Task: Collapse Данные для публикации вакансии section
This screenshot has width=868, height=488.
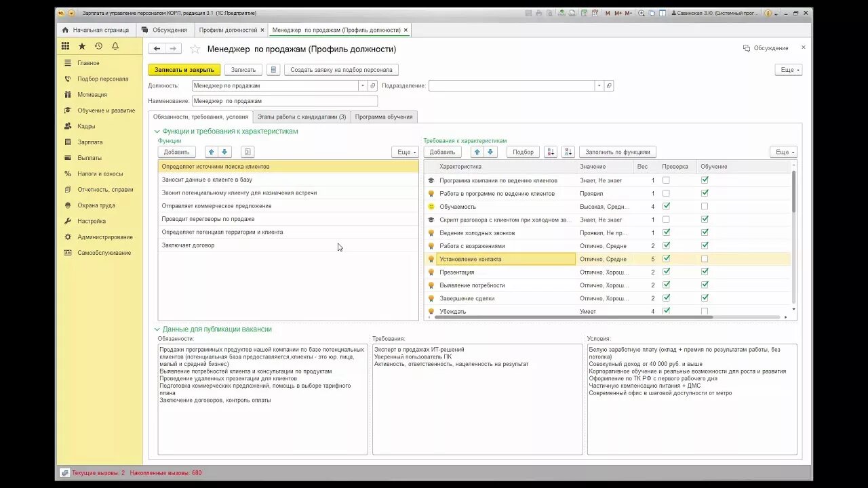Action: tap(157, 329)
